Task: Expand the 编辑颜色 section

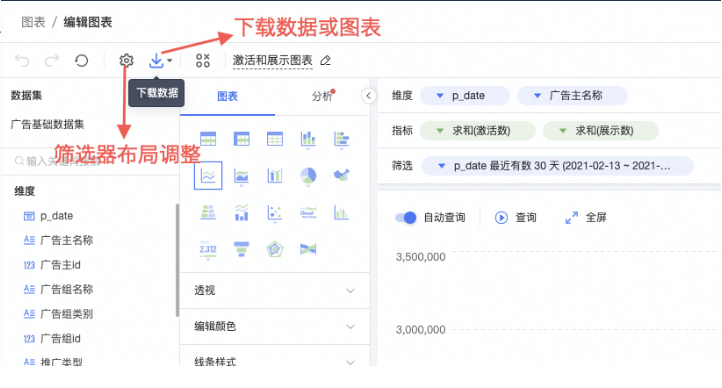Action: point(275,326)
